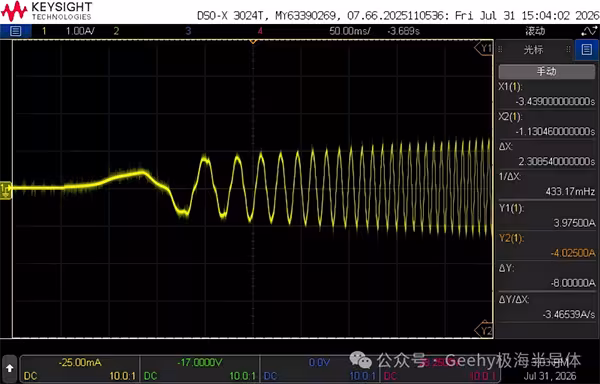Open the sidebar list icon beside 光标
This screenshot has height=384, width=600.
pyautogui.click(x=587, y=50)
